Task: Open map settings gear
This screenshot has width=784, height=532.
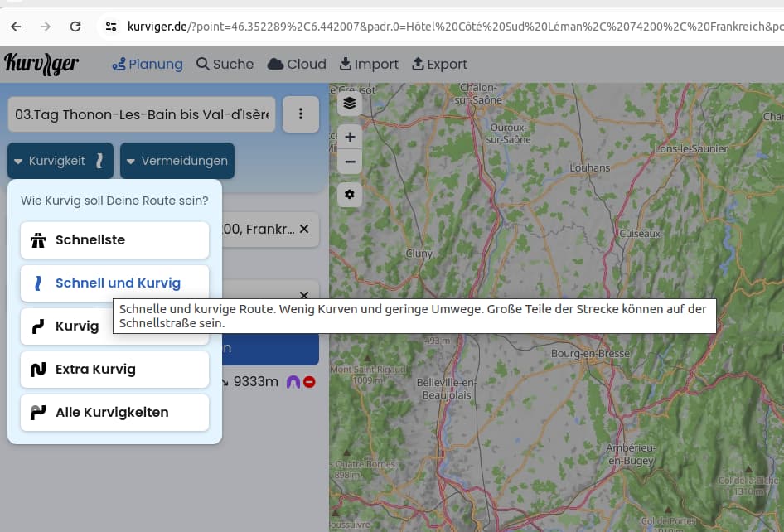Action: 350,195
